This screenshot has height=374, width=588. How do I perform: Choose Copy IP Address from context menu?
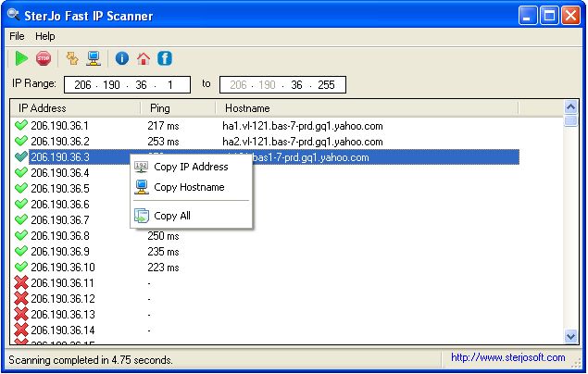[x=191, y=167]
